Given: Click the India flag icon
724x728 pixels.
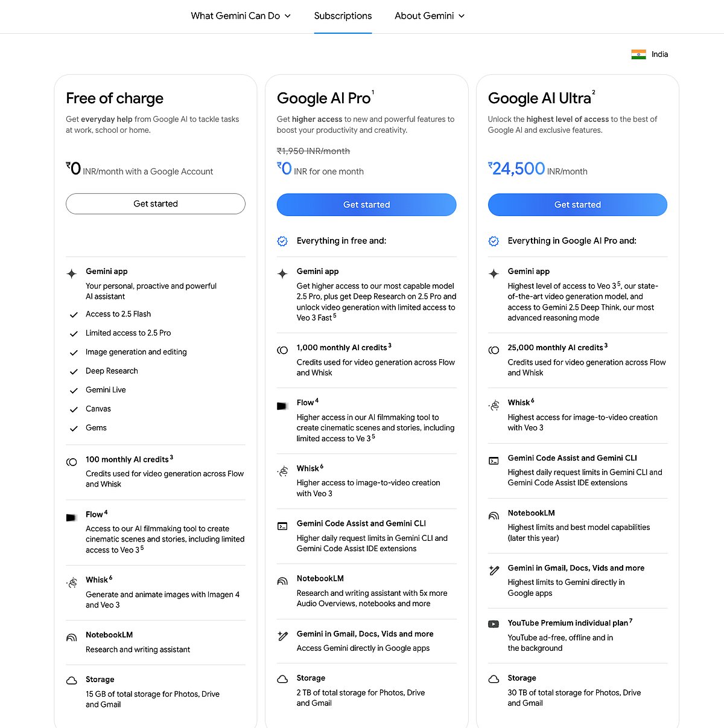Looking at the screenshot, I should pyautogui.click(x=638, y=54).
